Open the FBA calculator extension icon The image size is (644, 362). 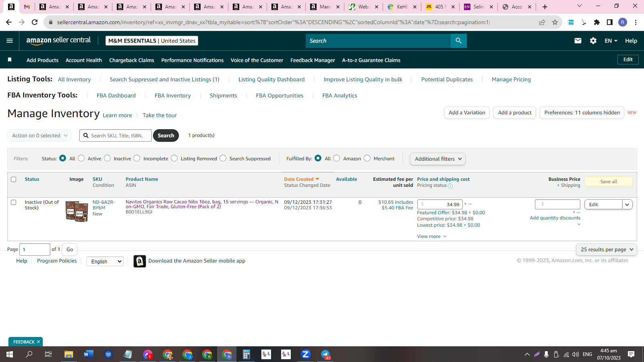click(x=571, y=22)
